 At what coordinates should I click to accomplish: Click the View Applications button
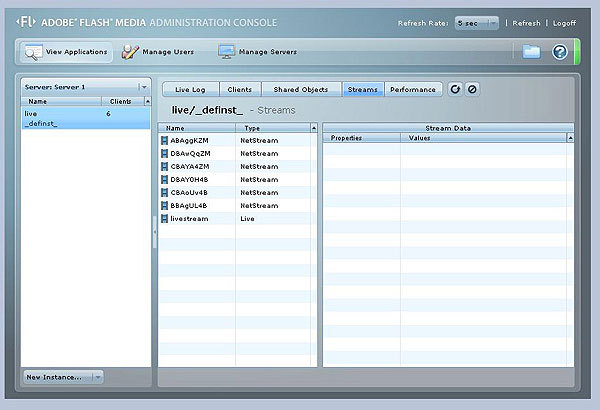click(x=66, y=52)
